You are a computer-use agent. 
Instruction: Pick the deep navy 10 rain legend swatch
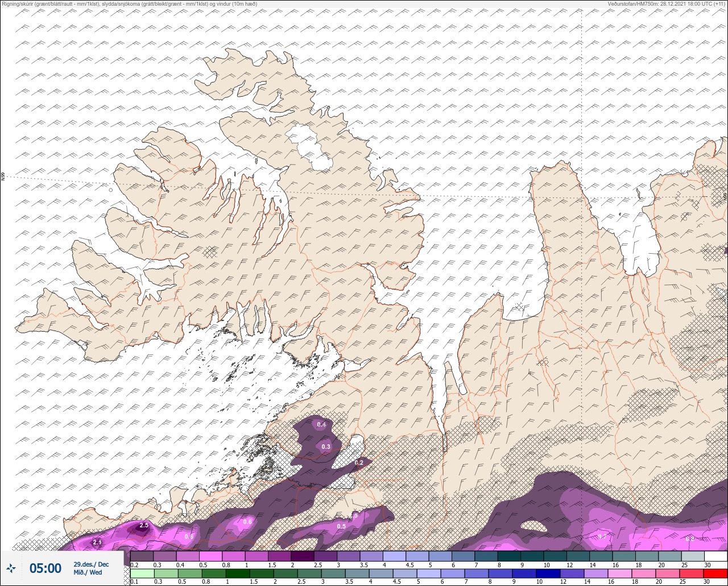point(549,573)
